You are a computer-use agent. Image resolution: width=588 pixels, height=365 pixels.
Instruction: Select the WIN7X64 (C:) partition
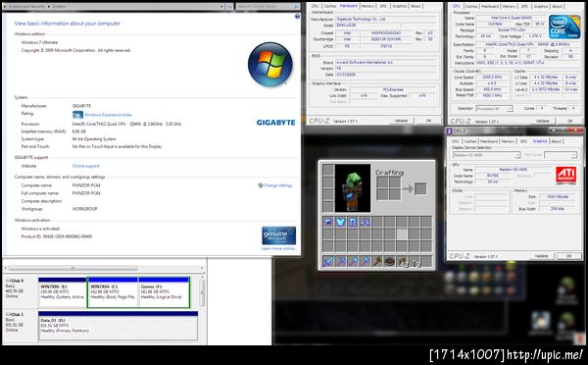[113, 292]
